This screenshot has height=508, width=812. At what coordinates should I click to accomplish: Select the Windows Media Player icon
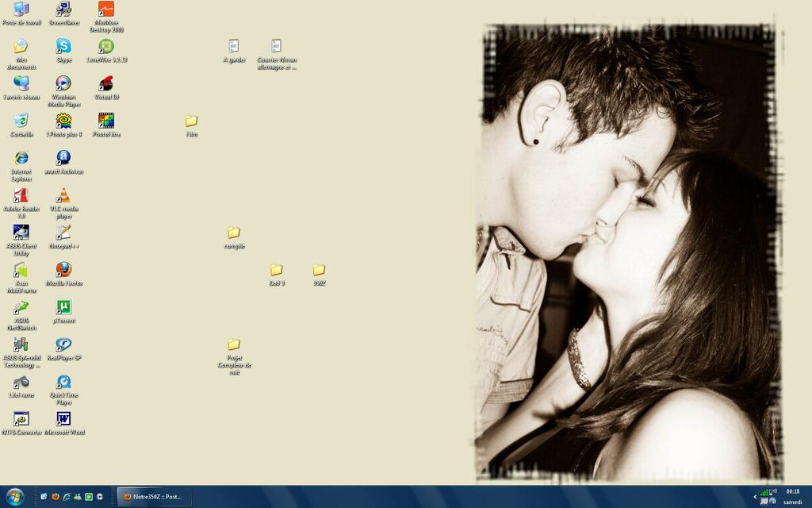pos(63,83)
